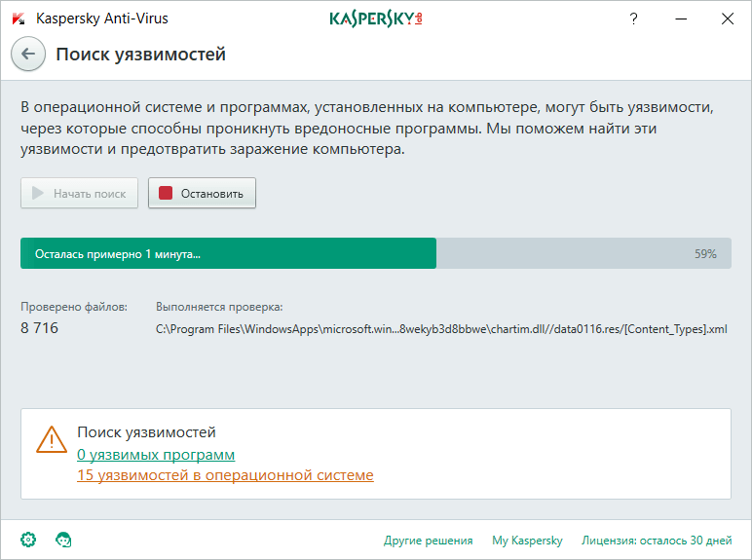Open settings via the gear icon
The image size is (752, 560).
(x=28, y=540)
